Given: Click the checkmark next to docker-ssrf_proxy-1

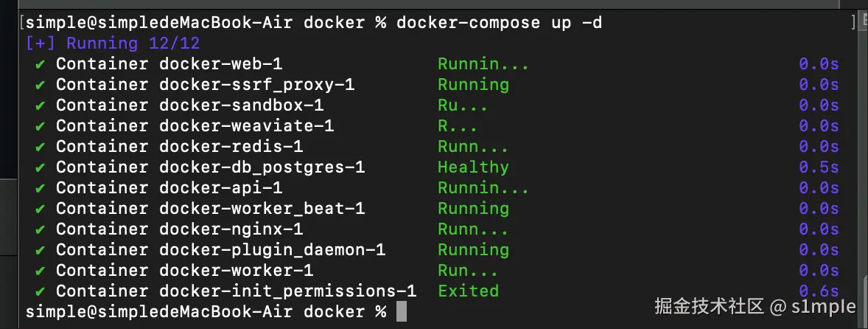Looking at the screenshot, I should coord(41,85).
